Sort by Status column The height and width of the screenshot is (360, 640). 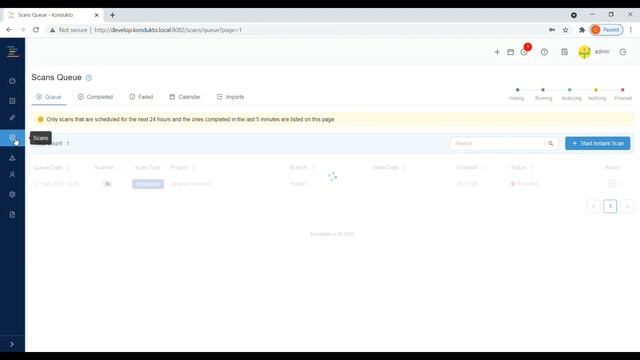(522, 167)
